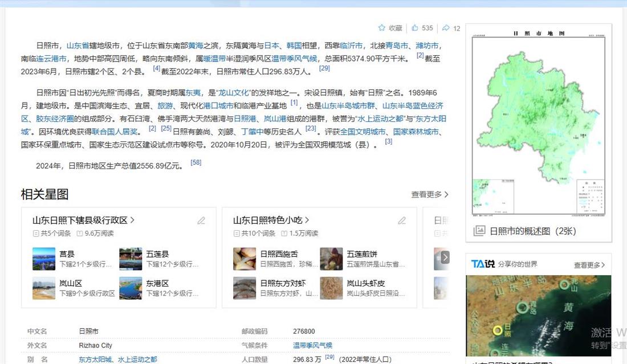Open the 五莲县 thumbnail image
Viewport: 627px width, 364px height.
(x=131, y=259)
